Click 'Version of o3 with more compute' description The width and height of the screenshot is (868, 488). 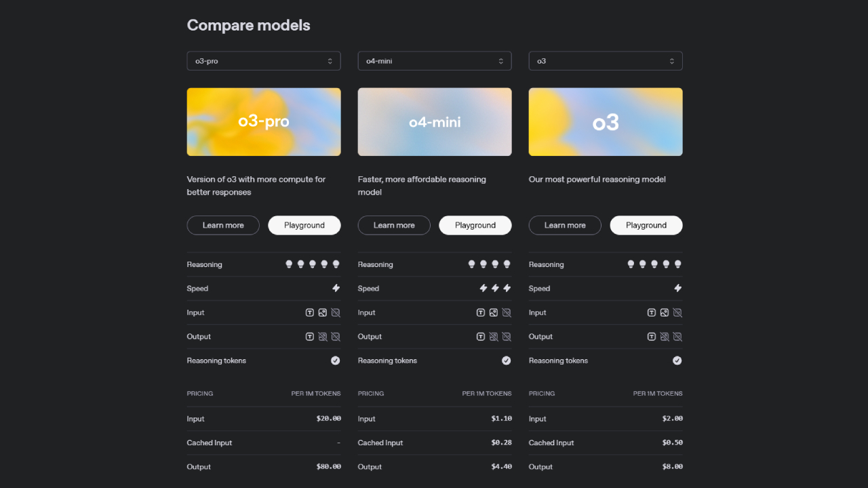(x=256, y=186)
